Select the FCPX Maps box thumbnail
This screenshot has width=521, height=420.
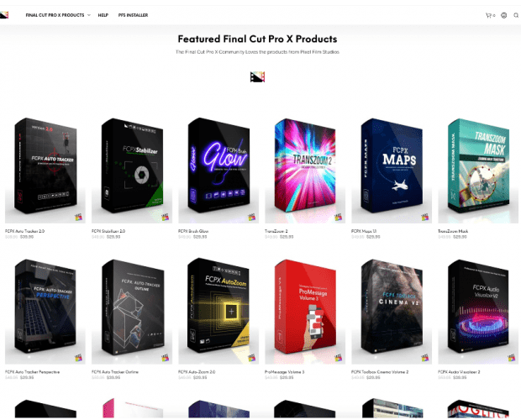pos(392,170)
